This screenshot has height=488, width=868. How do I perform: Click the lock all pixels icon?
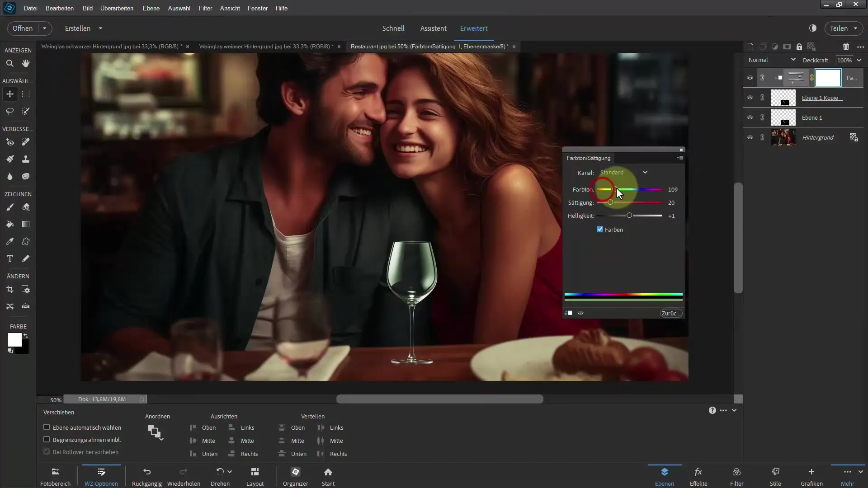[x=799, y=47]
